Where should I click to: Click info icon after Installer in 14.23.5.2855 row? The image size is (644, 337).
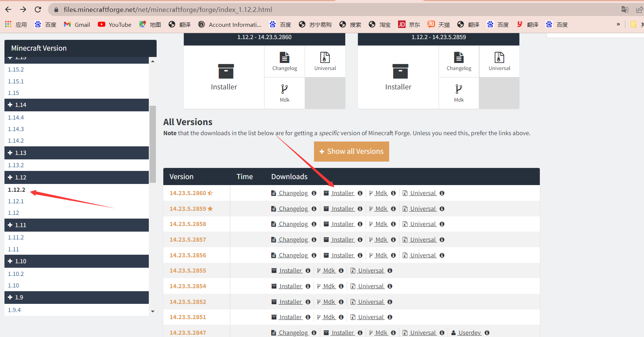308,271
